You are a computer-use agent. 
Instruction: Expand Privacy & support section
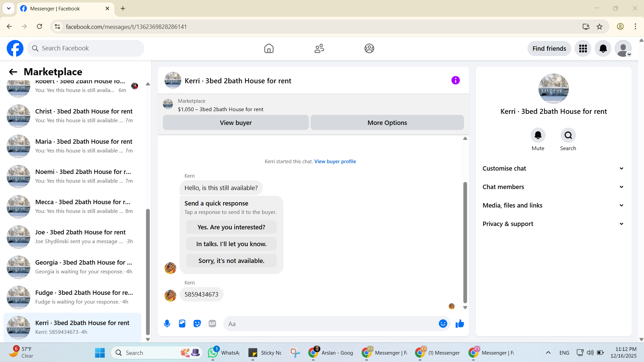(553, 224)
